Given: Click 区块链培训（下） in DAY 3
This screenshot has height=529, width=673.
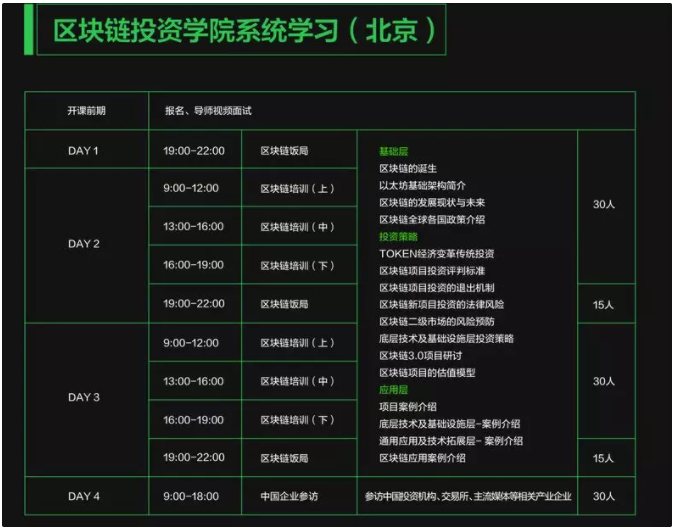Looking at the screenshot, I should point(297,420).
